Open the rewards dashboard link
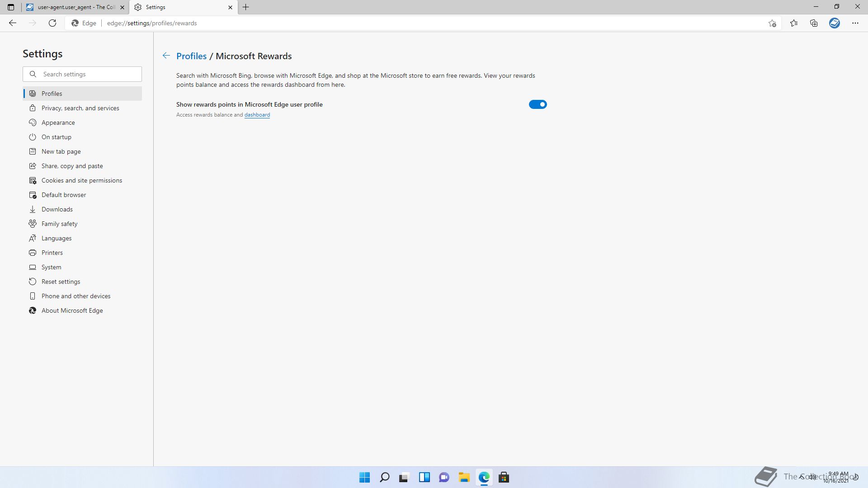This screenshot has height=488, width=868. 257,115
